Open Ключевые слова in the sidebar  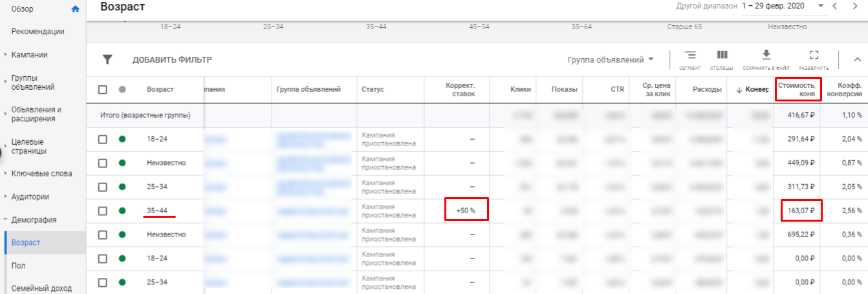(x=41, y=174)
